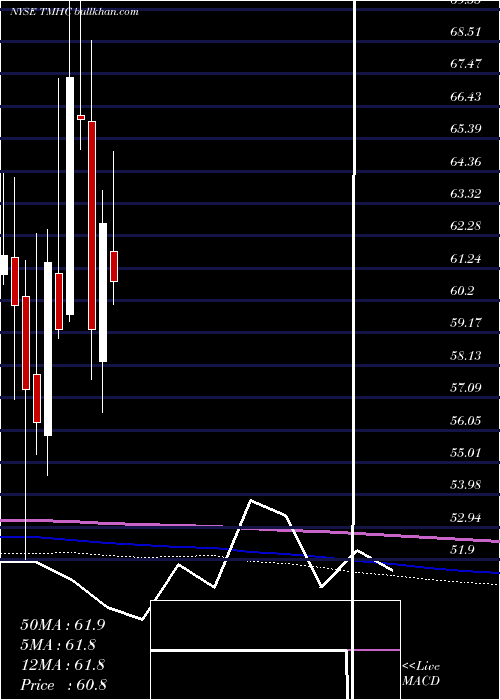Click the MACD line peak above the pink line
The width and height of the screenshot is (500, 700).
pos(252,500)
